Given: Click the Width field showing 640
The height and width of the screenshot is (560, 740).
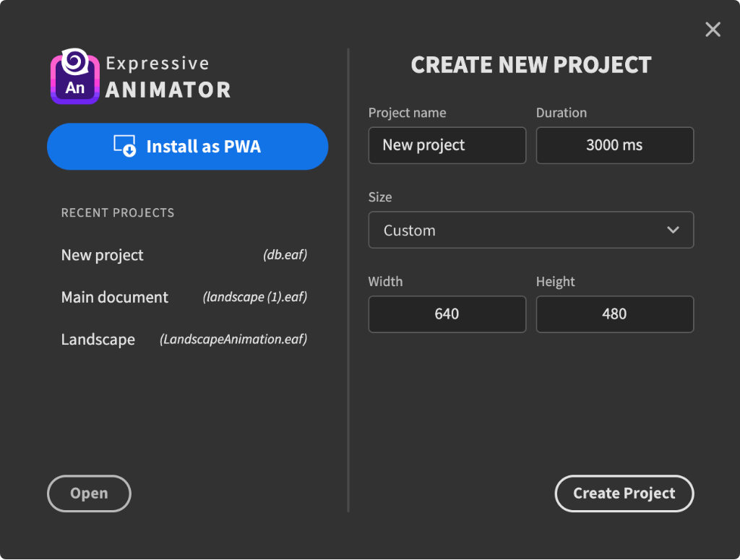Looking at the screenshot, I should (447, 314).
